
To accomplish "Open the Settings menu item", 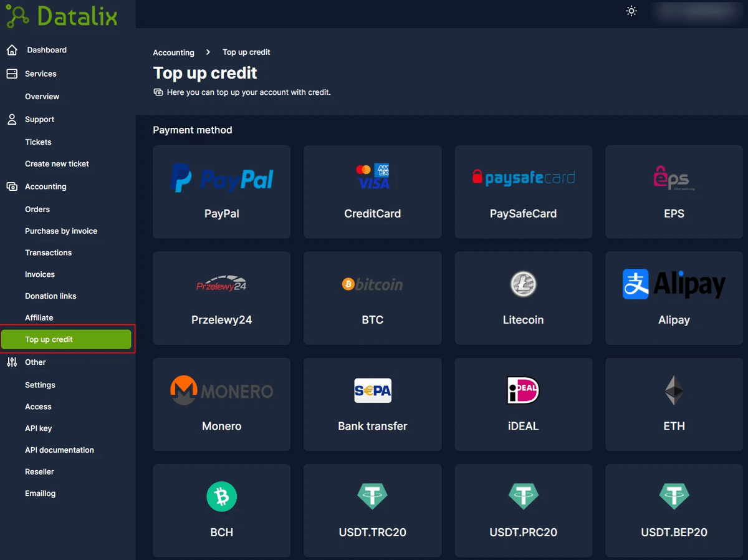I will pos(40,384).
